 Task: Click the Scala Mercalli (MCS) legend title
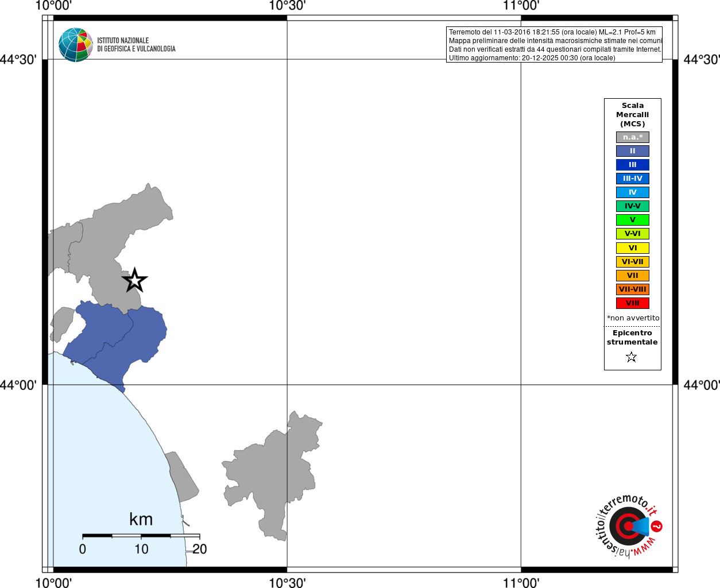pos(633,115)
